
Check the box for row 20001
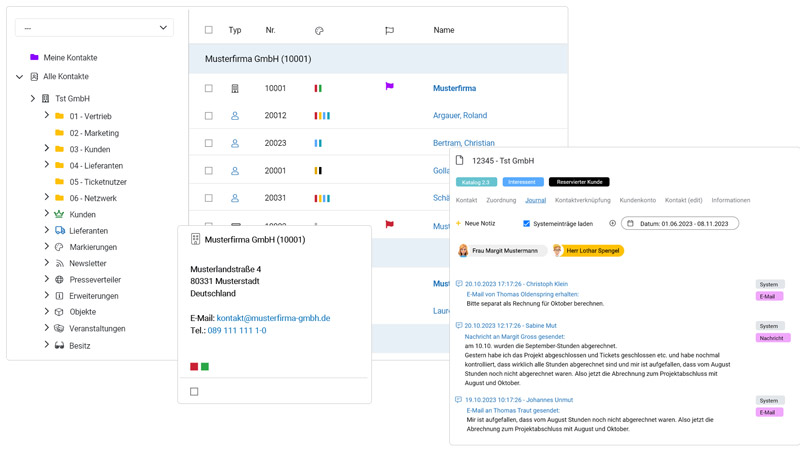point(209,170)
